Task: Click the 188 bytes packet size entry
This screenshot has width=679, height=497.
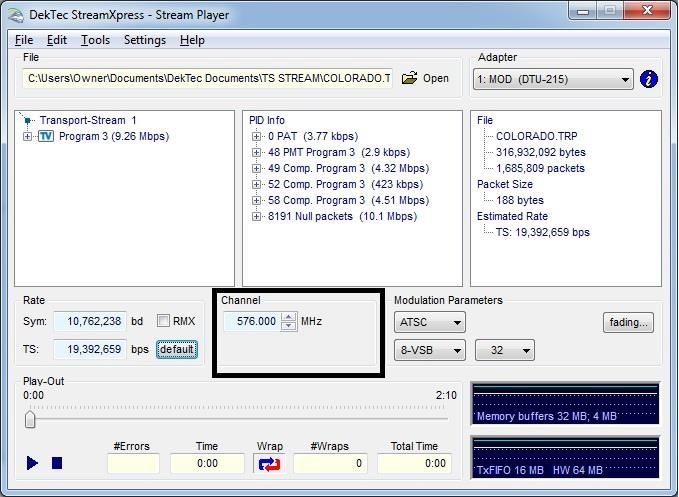Action: (520, 200)
